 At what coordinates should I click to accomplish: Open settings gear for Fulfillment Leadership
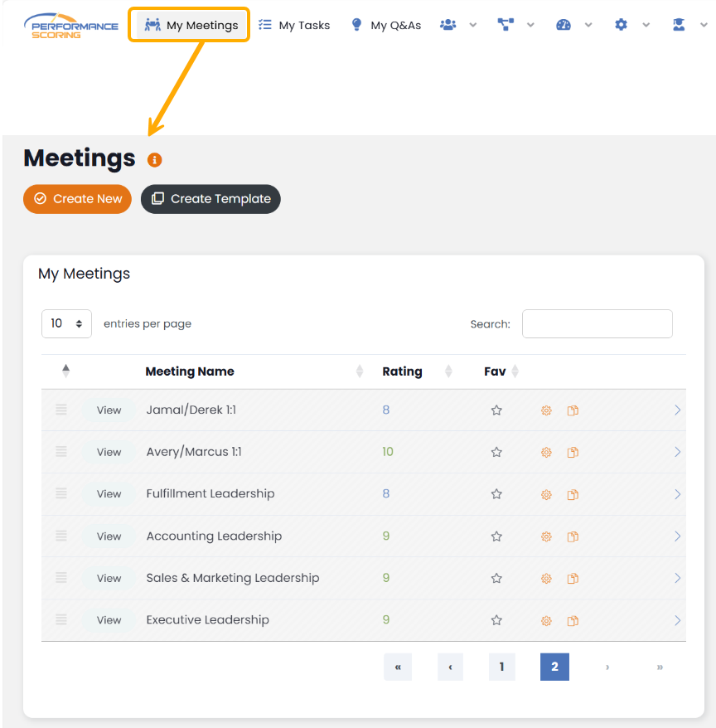(546, 495)
